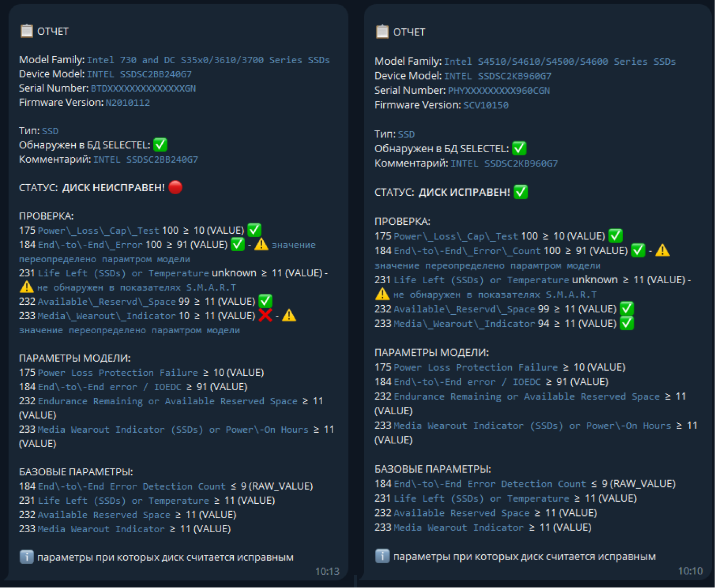Click the ДИСК НЕИСПРАВЕН! status text
Image resolution: width=715 pixels, height=588 pixels.
[x=114, y=187]
